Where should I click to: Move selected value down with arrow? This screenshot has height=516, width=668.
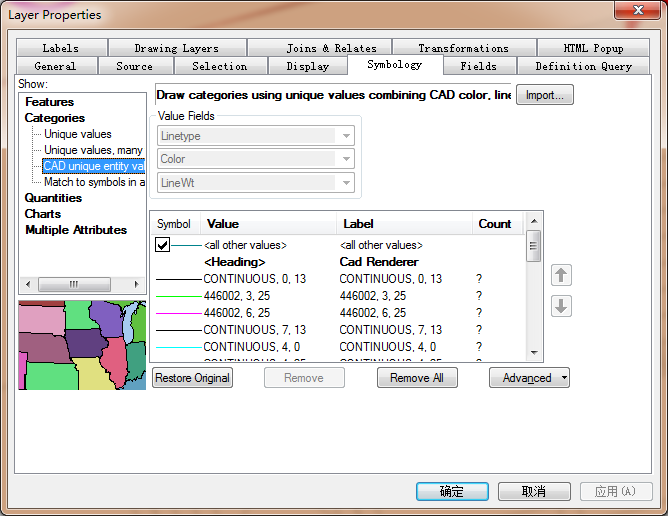(561, 306)
